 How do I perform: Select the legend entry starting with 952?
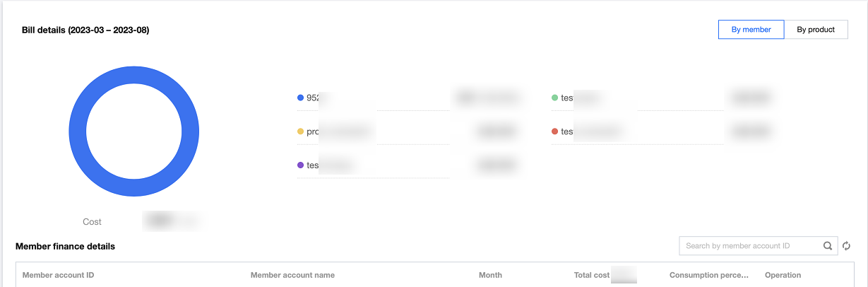point(314,98)
